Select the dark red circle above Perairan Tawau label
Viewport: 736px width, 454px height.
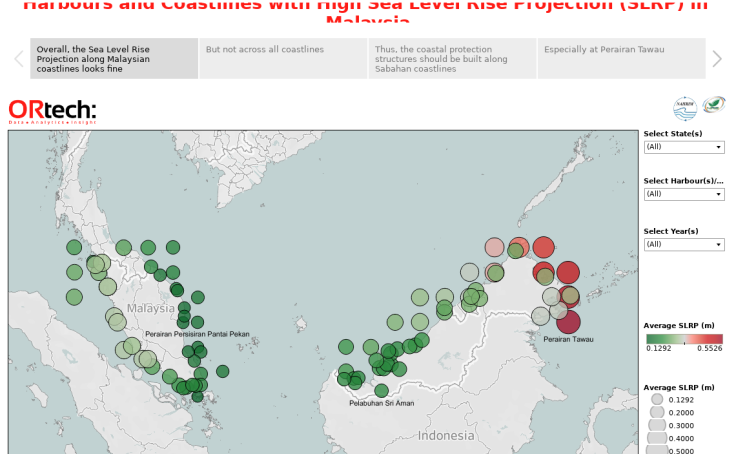coord(568,322)
